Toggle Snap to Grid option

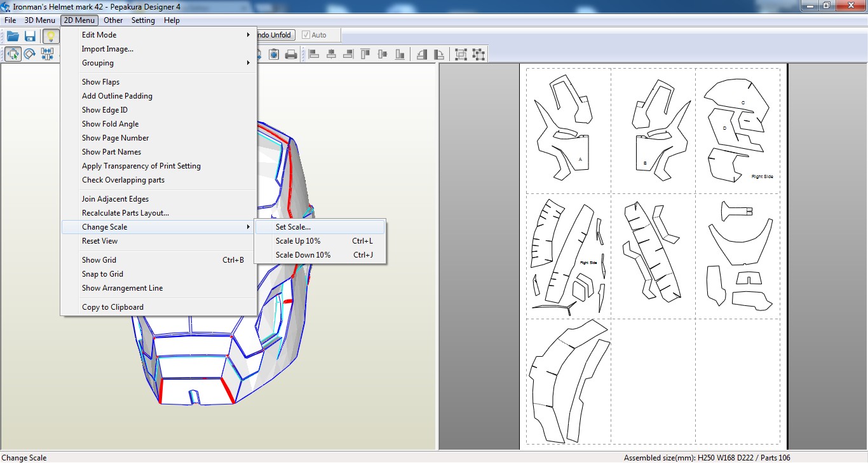click(x=159, y=274)
